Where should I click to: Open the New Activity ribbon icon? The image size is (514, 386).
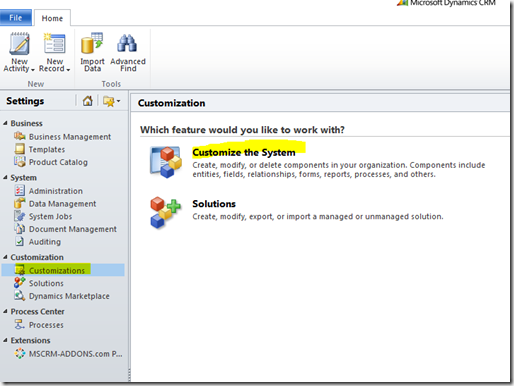click(x=19, y=44)
